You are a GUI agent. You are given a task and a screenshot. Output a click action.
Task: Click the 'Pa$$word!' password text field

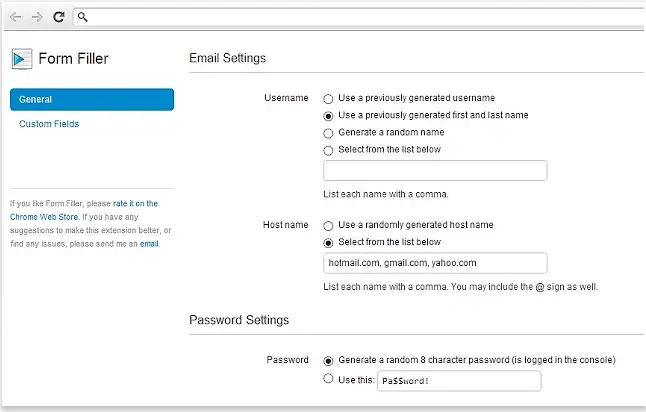459,381
